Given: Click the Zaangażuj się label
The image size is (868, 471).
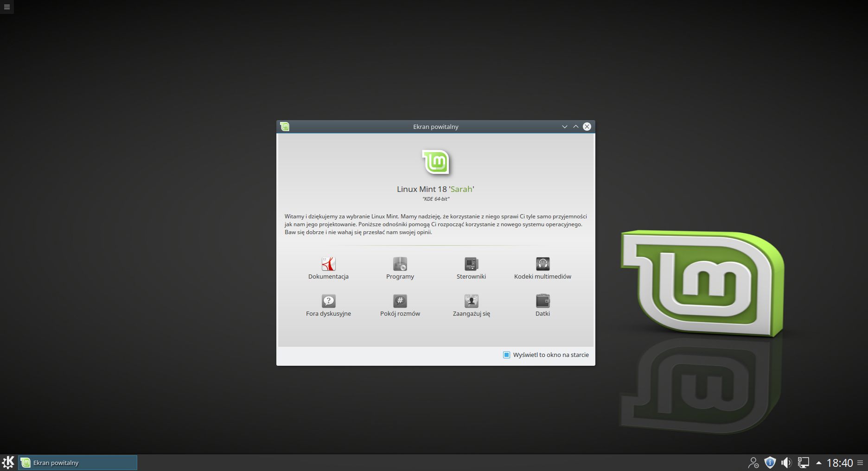Looking at the screenshot, I should pos(471,314).
